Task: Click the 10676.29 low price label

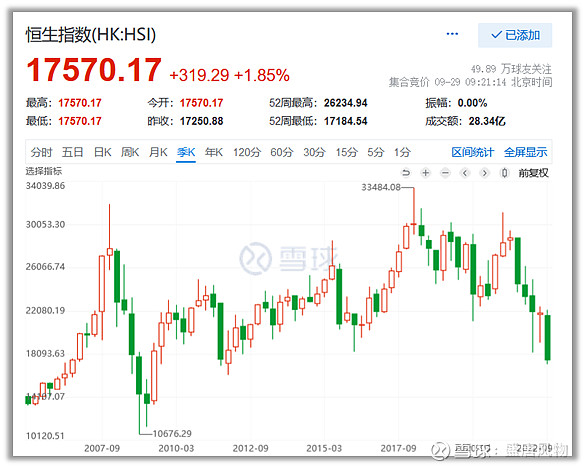Action: pos(172,434)
